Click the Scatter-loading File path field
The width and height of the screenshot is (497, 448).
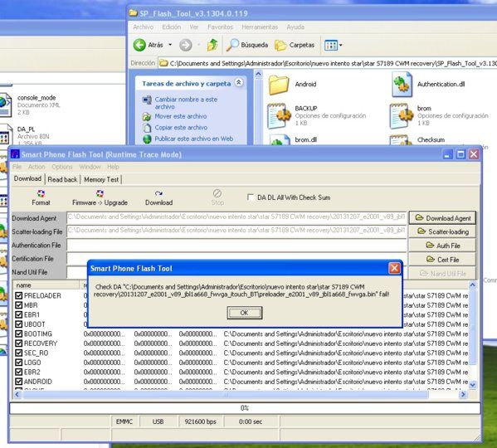pyautogui.click(x=236, y=231)
